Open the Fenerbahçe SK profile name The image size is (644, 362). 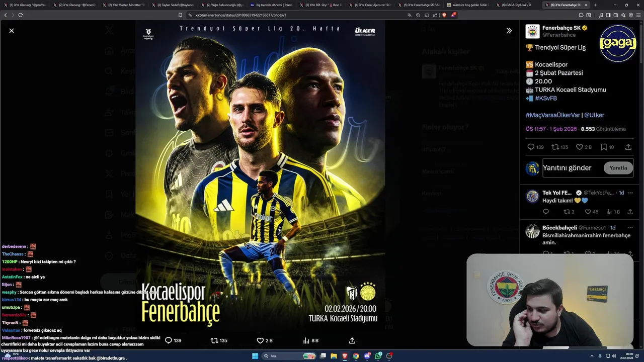click(x=561, y=28)
